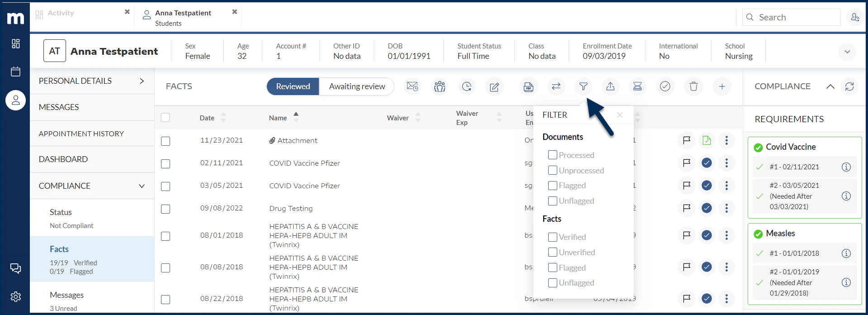Collapse the Compliance panel caret
Viewport: 868px width, 315px height.
(x=830, y=86)
